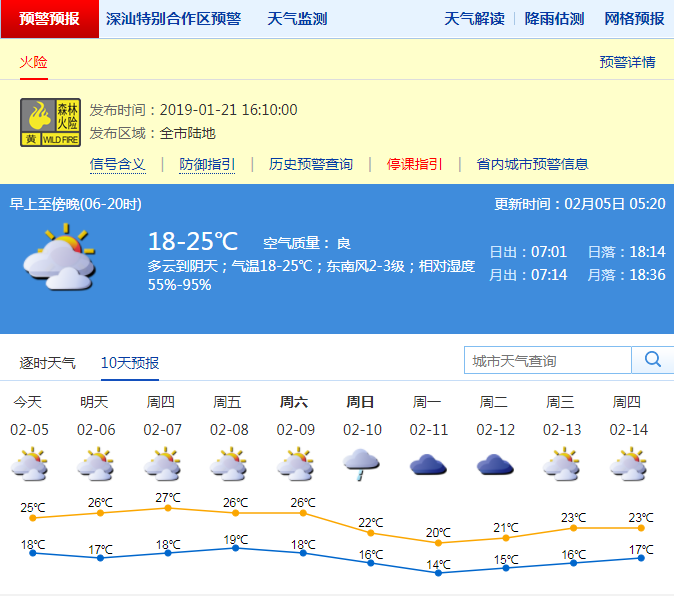The height and width of the screenshot is (596, 674).
Task: Click the 预警详情 link
Action: coord(627,62)
